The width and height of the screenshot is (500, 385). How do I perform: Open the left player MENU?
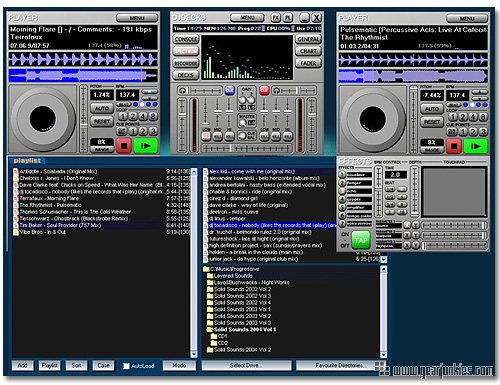[137, 18]
